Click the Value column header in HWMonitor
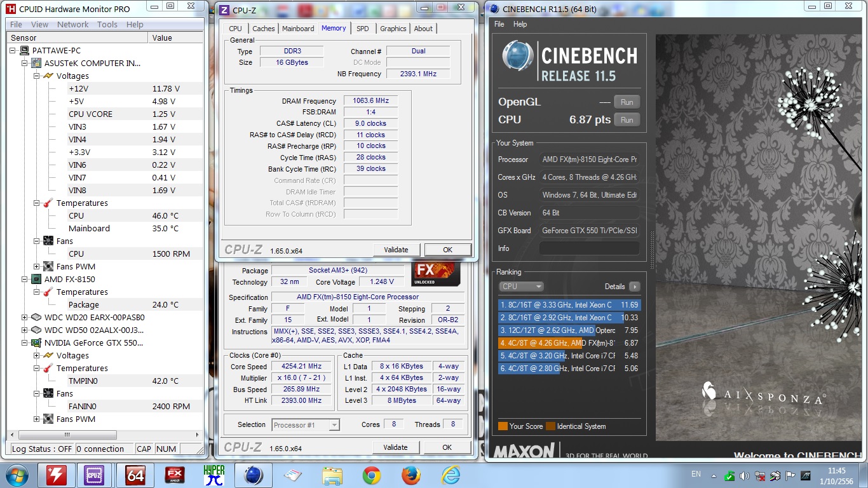Viewport: 868px width, 488px height. pos(176,38)
